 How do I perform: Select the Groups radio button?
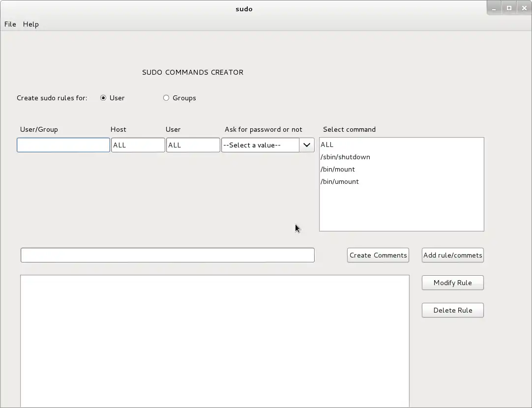click(x=166, y=98)
